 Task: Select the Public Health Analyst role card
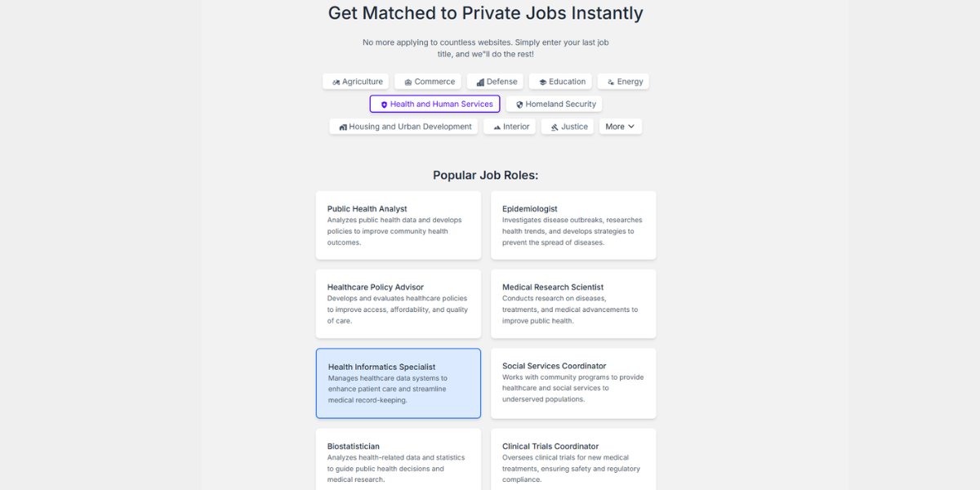point(399,225)
